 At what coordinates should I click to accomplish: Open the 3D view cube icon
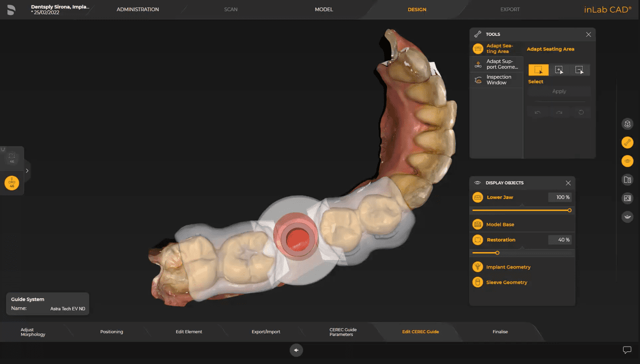(627, 123)
